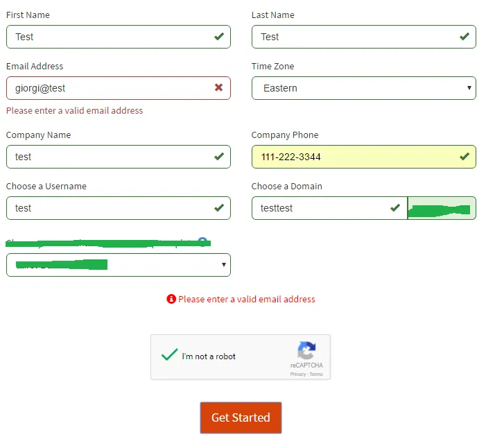
Task: Click the reCAPTCHA logo
Action: pos(306,350)
